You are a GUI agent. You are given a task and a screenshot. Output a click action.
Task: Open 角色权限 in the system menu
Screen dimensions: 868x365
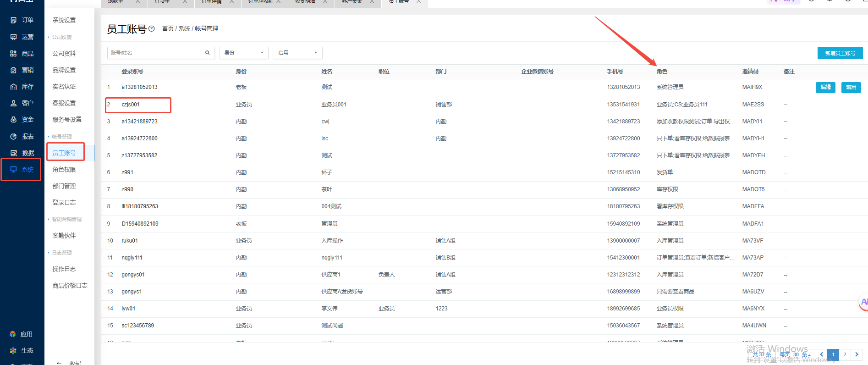click(64, 170)
